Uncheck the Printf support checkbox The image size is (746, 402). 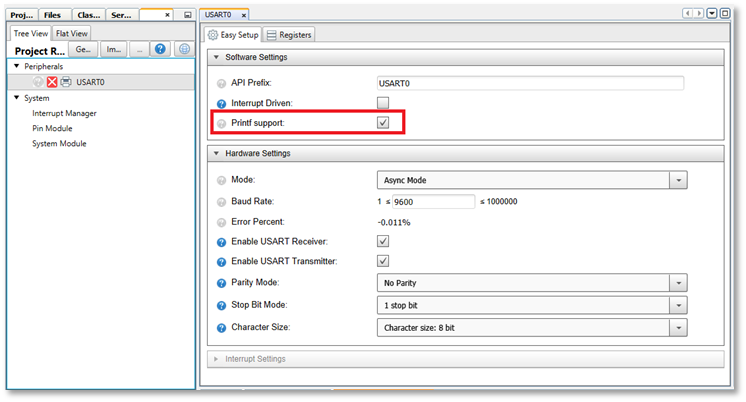click(383, 123)
